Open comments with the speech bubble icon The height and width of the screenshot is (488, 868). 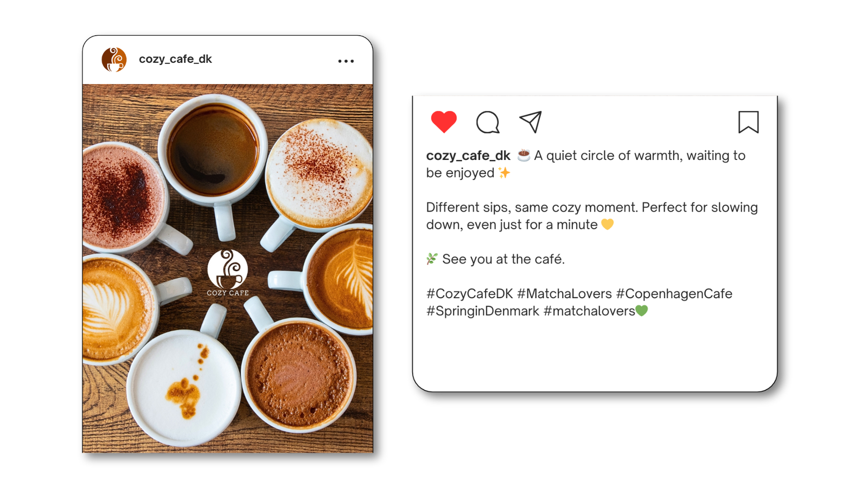tap(488, 122)
